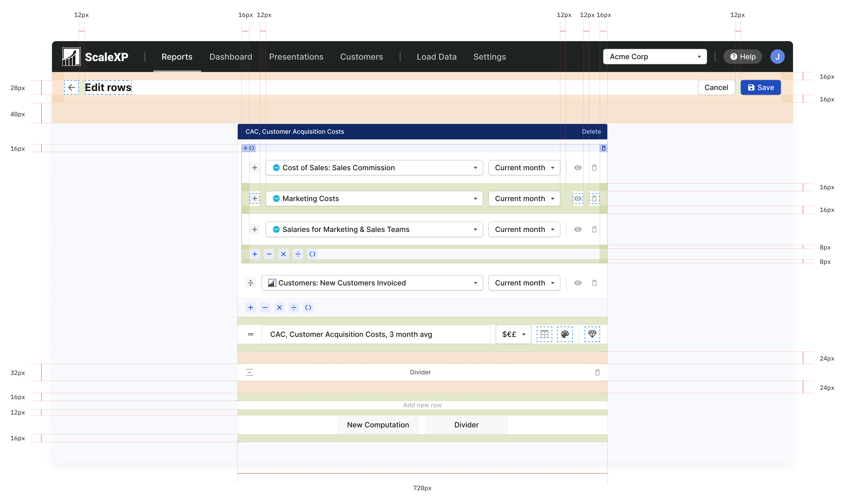Click the divide operator beside New Customers Invoiced

(250, 283)
